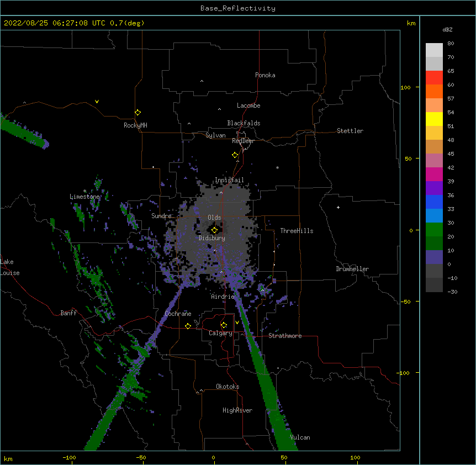Select the Limestone label
476x465 pixels.
(84, 197)
